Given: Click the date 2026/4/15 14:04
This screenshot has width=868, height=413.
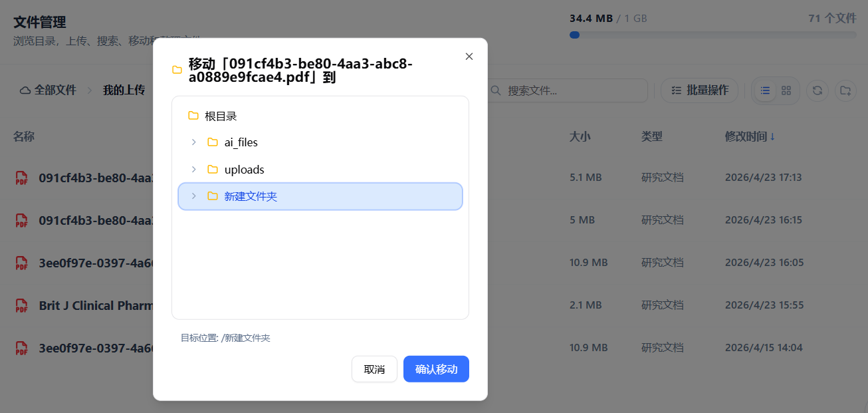Looking at the screenshot, I should (x=764, y=348).
